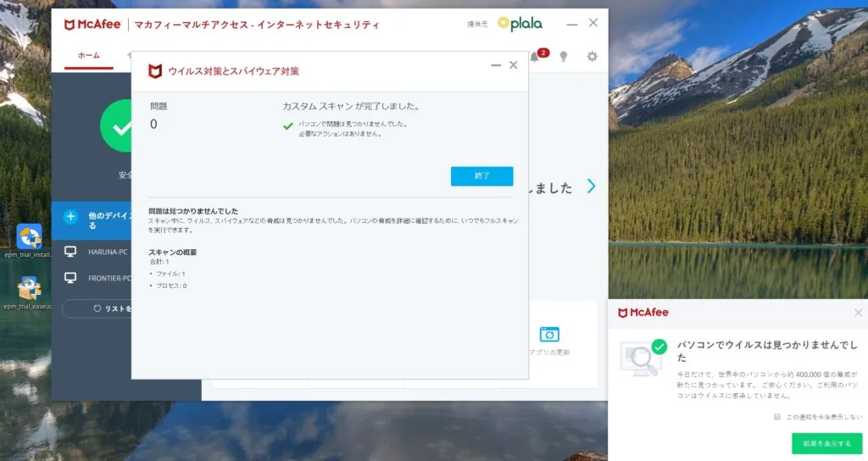Screen dimensions: 868x461
Task: Click the green check scan result icon in popup
Action: pos(659,347)
